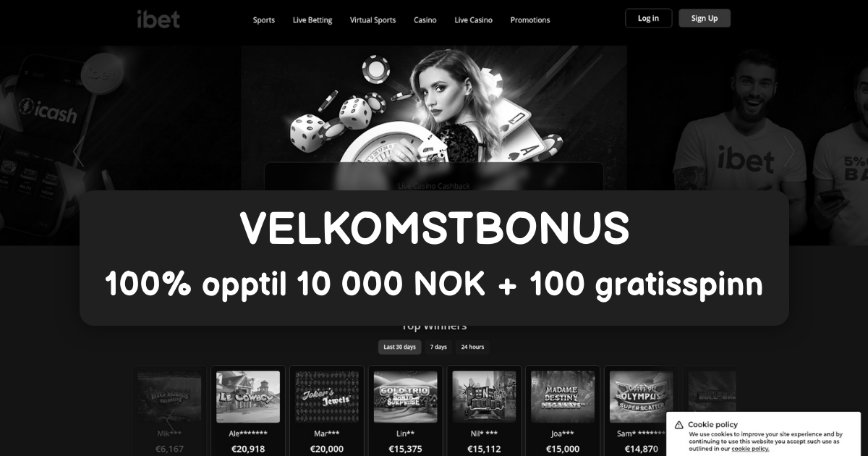Open Live Casino section
The image size is (868, 456).
(473, 20)
